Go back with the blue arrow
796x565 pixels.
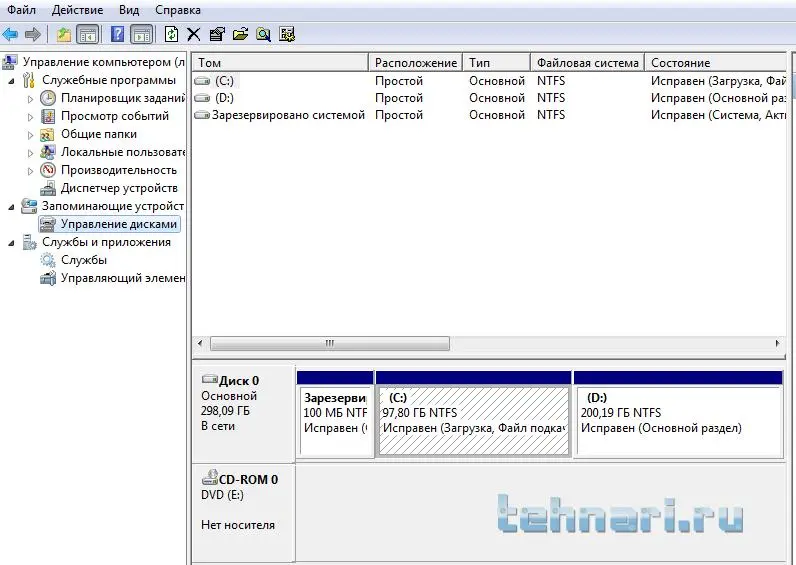click(11, 35)
